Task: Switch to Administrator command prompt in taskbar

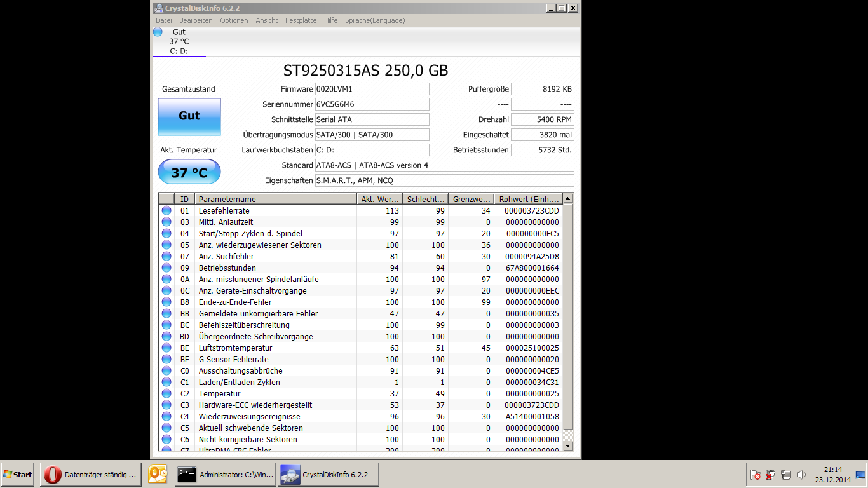Action: tap(226, 475)
